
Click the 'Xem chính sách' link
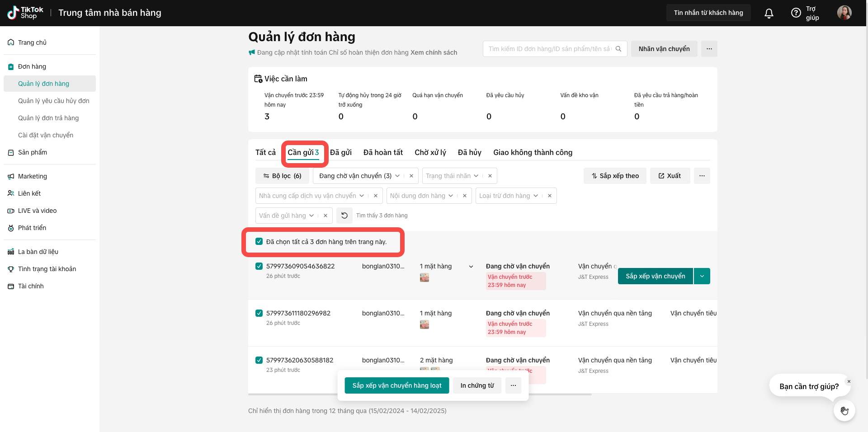(434, 52)
